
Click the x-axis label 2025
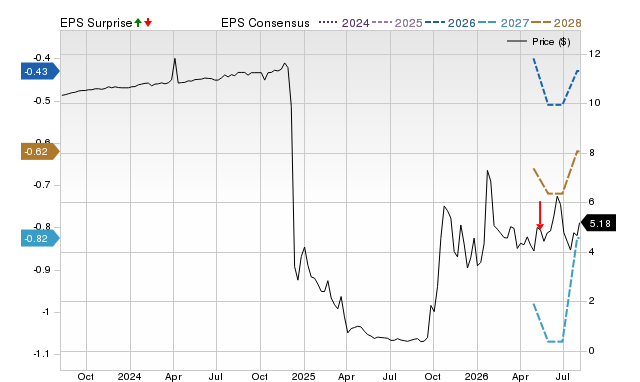303,377
